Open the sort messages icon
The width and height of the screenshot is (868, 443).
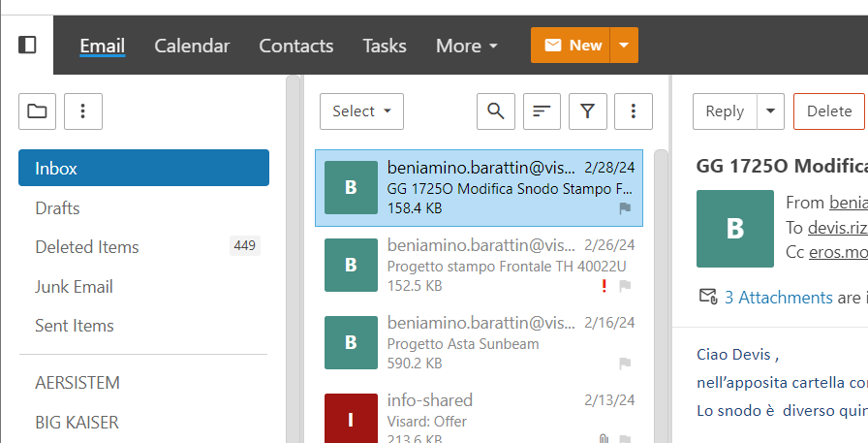click(542, 111)
